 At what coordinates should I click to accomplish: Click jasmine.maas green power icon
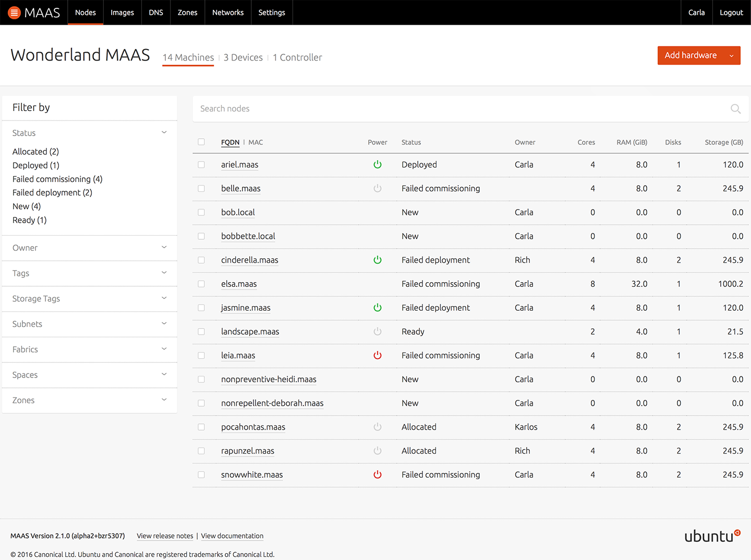(378, 308)
